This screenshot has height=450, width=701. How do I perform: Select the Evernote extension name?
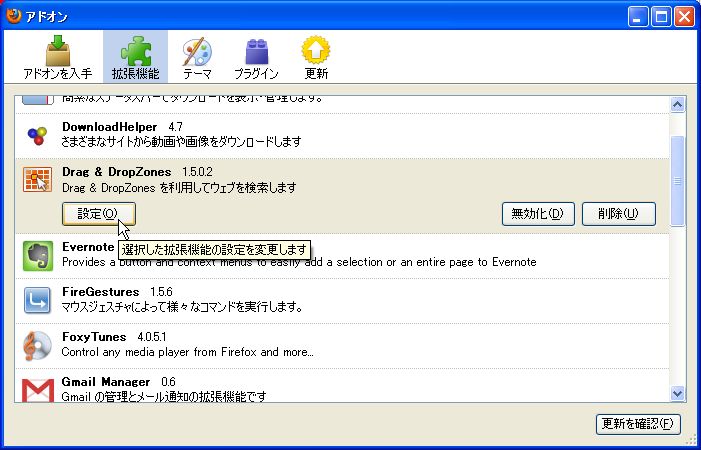click(x=88, y=247)
